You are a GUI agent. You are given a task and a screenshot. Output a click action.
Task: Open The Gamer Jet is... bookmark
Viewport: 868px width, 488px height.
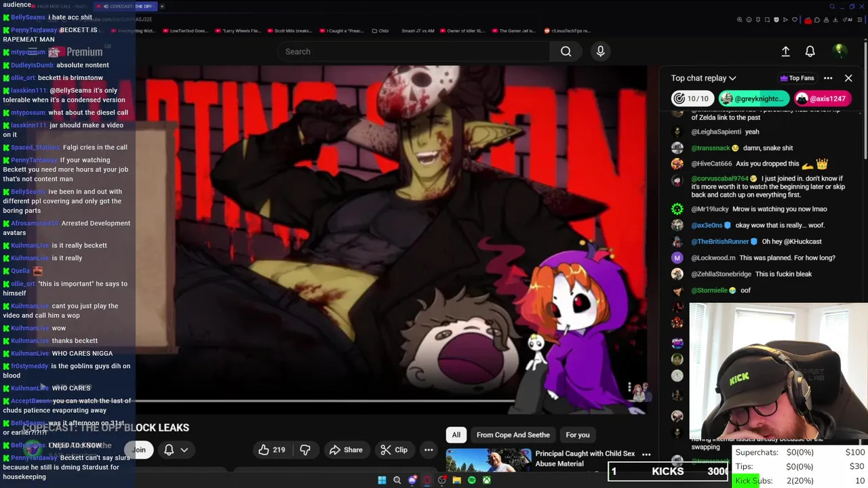tap(513, 30)
